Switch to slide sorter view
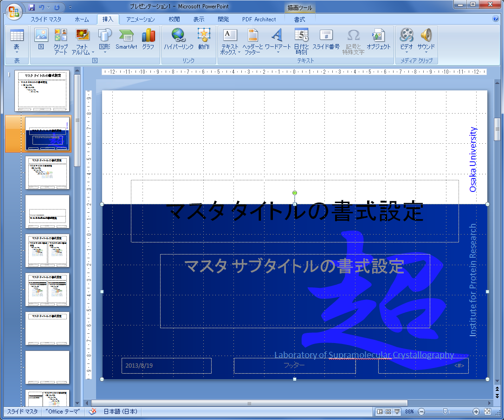 (x=388, y=412)
